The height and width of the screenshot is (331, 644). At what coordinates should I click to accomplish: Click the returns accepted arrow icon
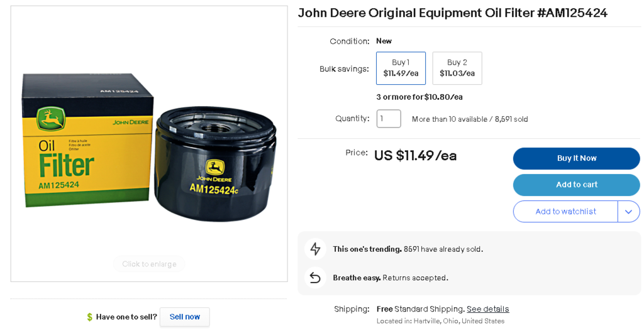[315, 278]
